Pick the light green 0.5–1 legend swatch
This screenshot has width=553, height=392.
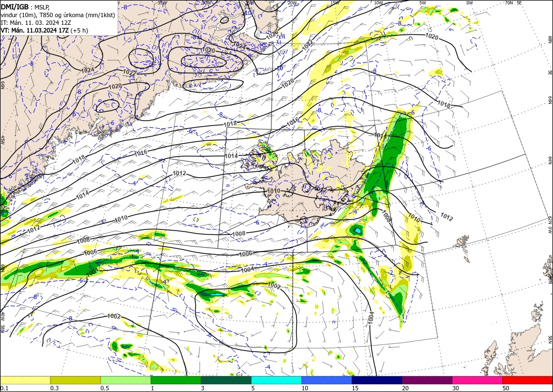(126, 380)
